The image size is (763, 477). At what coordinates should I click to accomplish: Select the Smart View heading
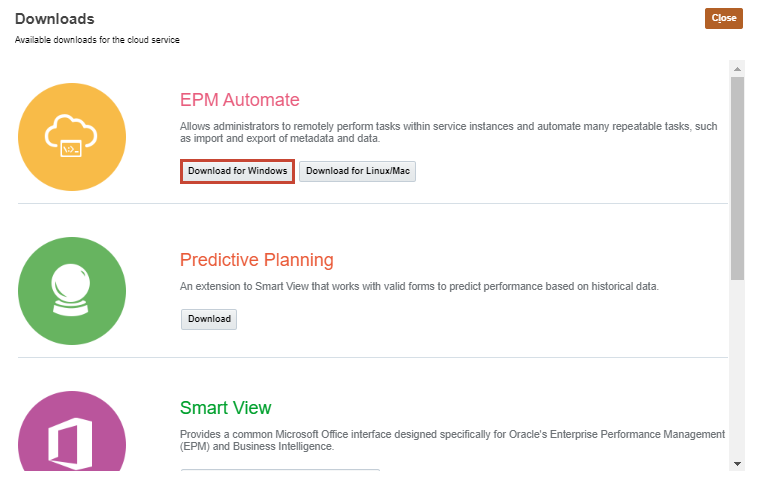tap(225, 408)
